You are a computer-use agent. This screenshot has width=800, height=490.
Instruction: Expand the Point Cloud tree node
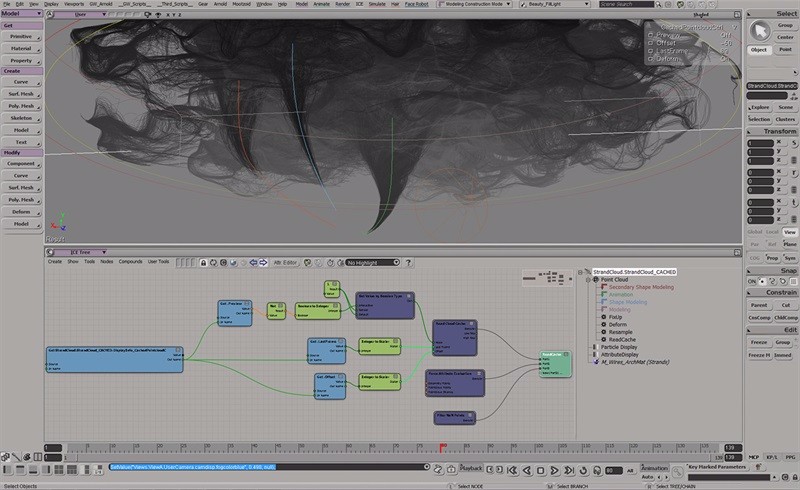pyautogui.click(x=590, y=279)
